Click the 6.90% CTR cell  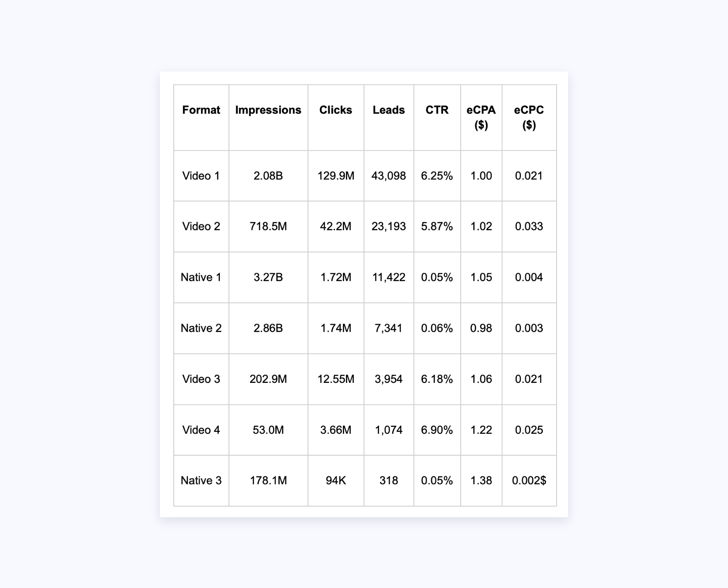[437, 430]
